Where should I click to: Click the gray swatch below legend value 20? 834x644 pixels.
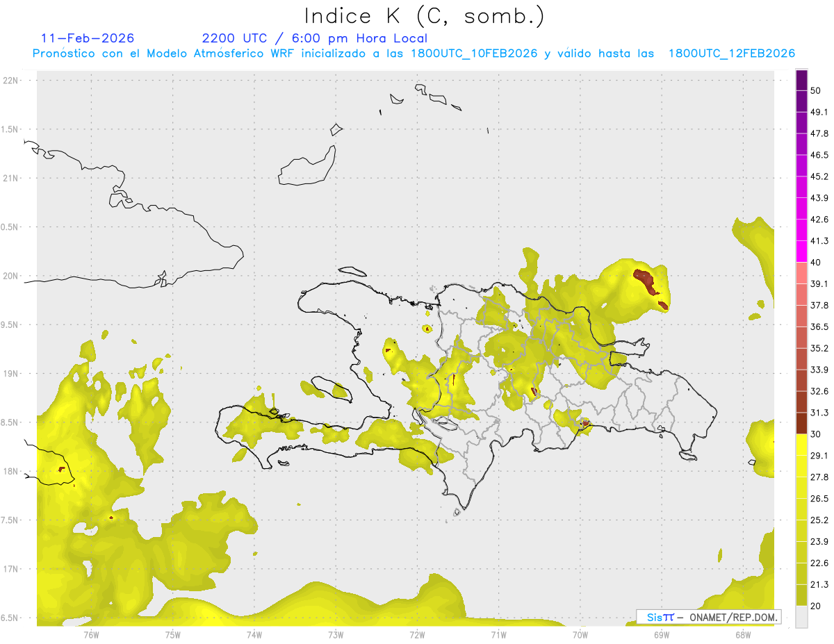tap(801, 617)
